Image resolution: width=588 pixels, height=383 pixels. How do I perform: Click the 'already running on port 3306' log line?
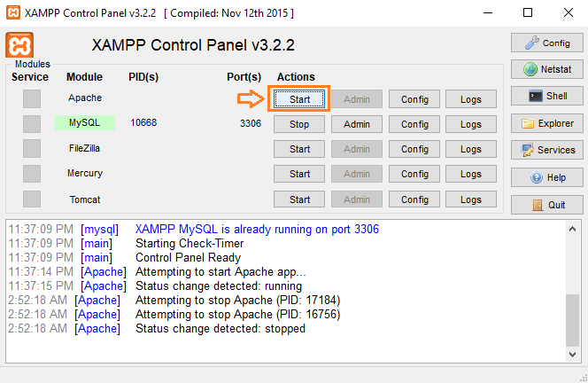coord(257,229)
